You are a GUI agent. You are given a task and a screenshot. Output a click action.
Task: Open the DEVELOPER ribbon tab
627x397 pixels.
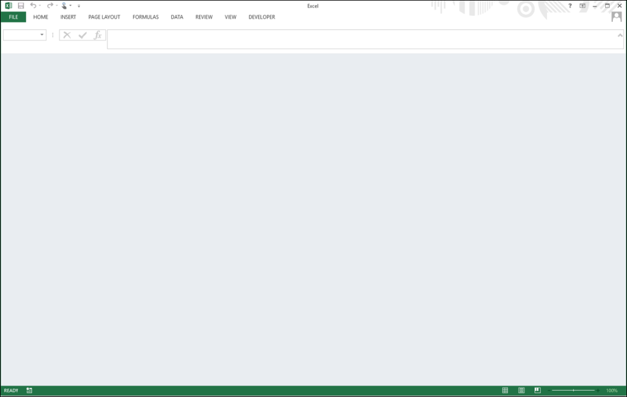click(x=262, y=17)
